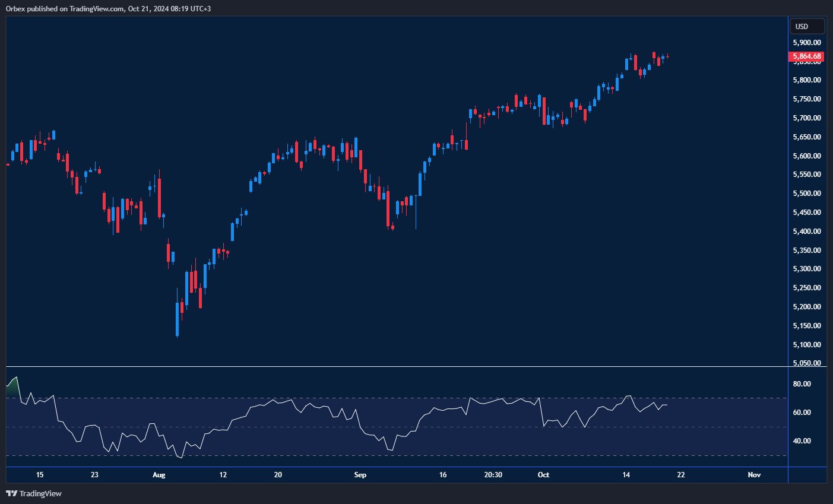Click the TradingView logo icon
The height and width of the screenshot is (504, 833).
tap(11, 493)
